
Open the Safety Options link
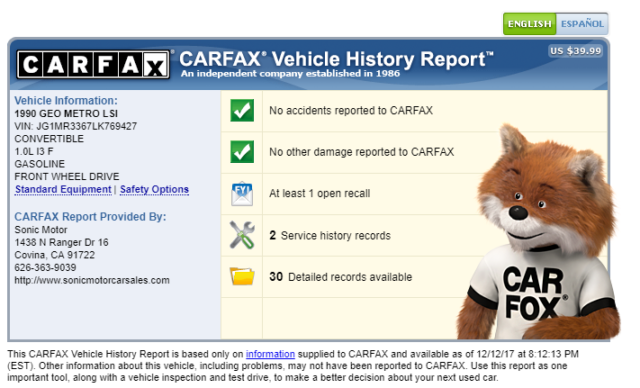(154, 189)
